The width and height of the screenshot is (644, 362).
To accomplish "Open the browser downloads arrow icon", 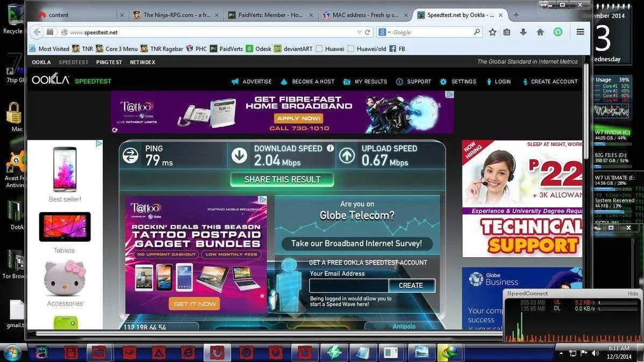I will [523, 32].
